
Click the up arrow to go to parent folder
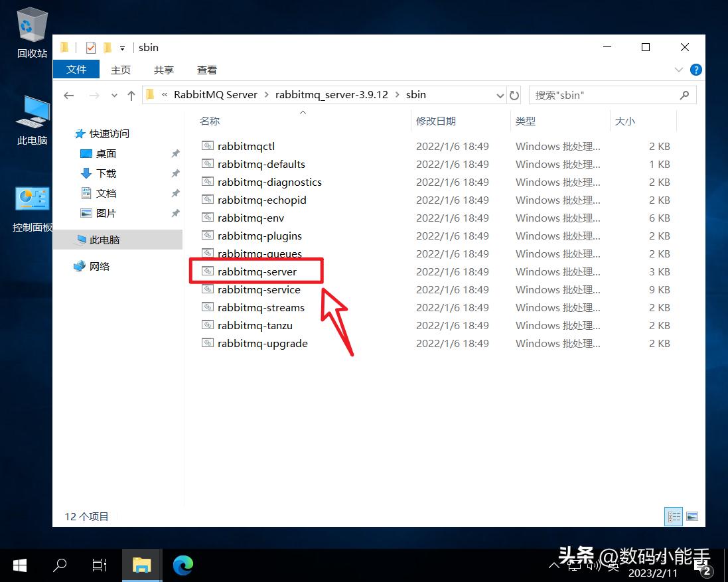tap(131, 95)
